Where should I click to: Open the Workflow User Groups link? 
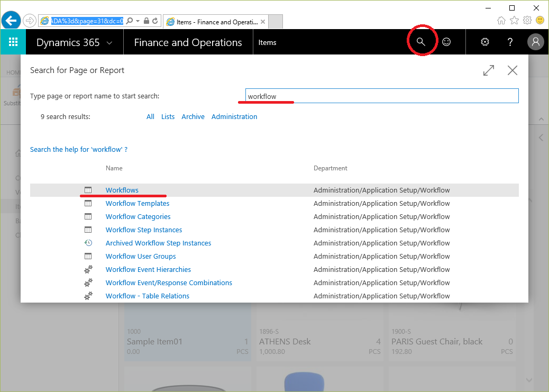coord(141,256)
